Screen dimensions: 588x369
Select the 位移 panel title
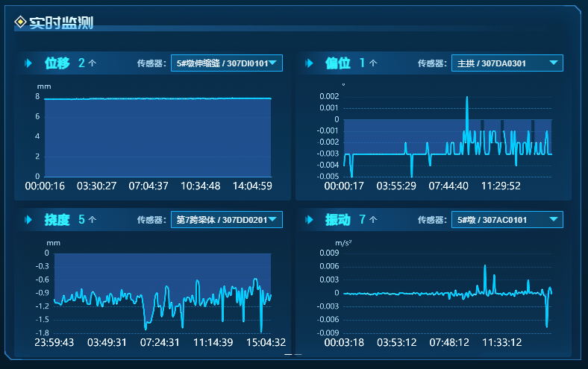coord(57,63)
